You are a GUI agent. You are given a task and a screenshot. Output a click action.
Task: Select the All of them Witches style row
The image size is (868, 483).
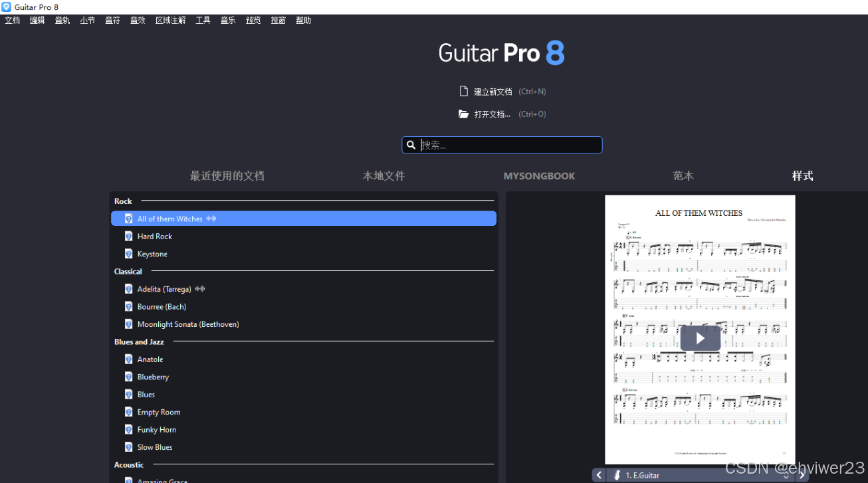click(x=304, y=219)
